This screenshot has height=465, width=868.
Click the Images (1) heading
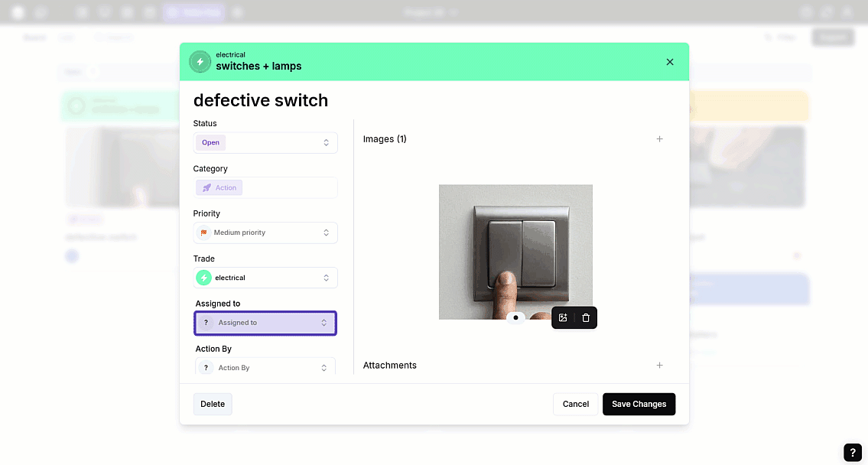click(385, 139)
